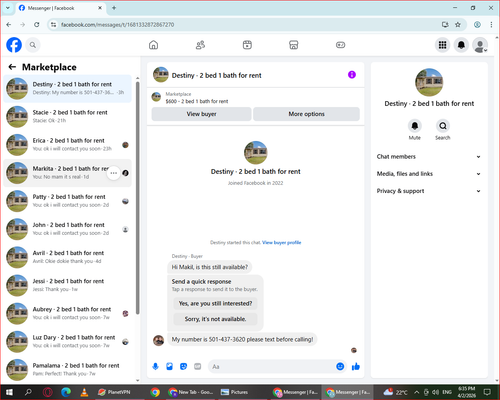Select the Messenger | Facebook browser tab
The height and width of the screenshot is (400, 500).
61,8
